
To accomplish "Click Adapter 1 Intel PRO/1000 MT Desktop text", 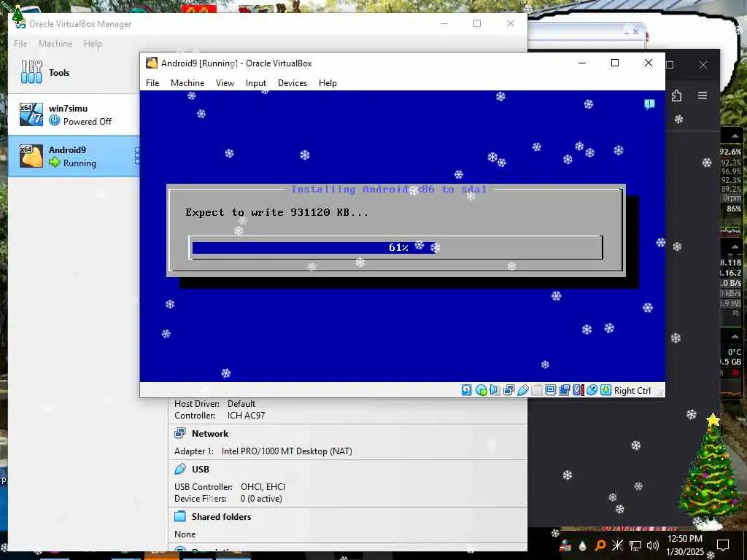I will 263,451.
